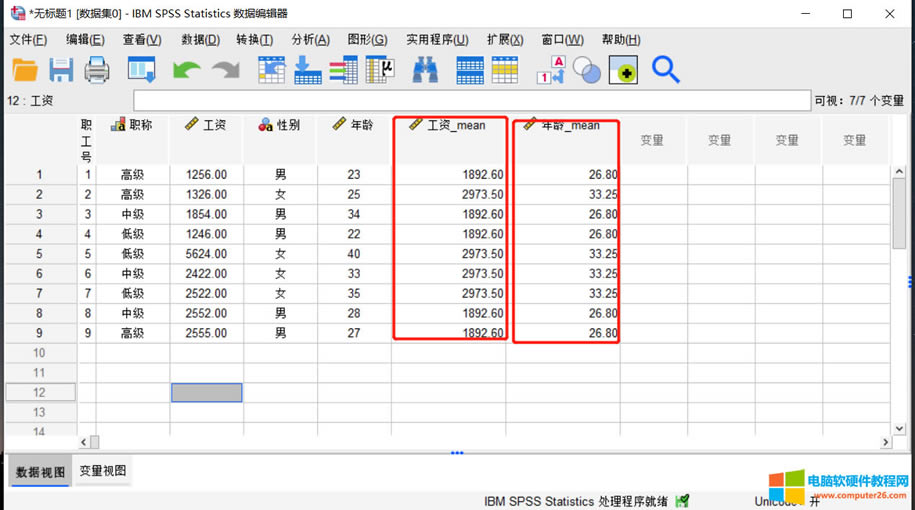Select the 性别 column header
The height and width of the screenshot is (510, 915).
pyautogui.click(x=280, y=126)
